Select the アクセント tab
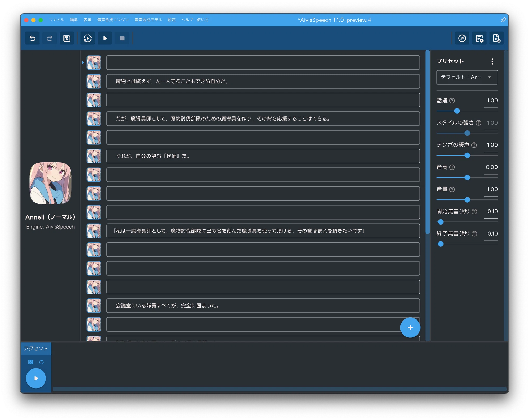The width and height of the screenshot is (529, 420). click(x=36, y=349)
